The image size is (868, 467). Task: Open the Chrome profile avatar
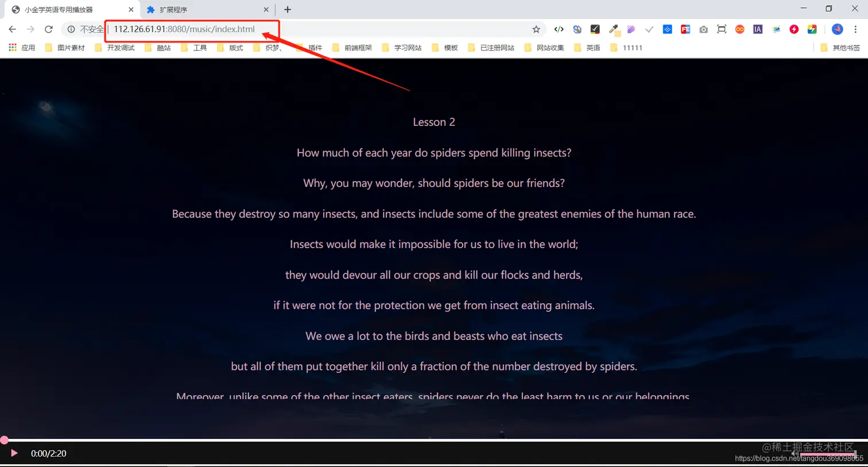[838, 29]
